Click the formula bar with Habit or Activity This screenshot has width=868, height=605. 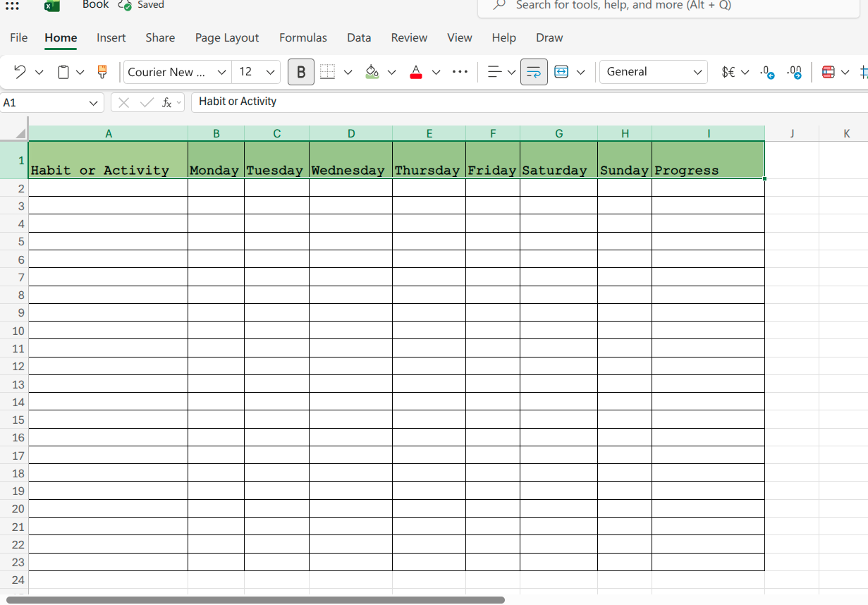(529, 102)
